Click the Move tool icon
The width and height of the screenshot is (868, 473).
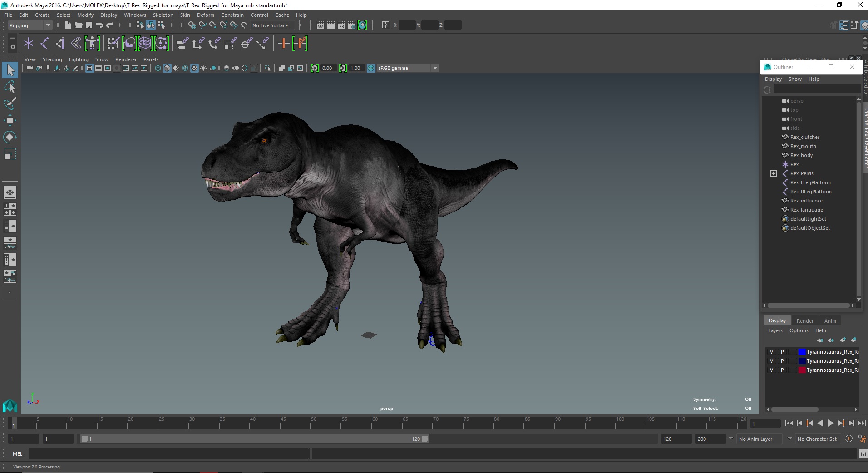[10, 120]
